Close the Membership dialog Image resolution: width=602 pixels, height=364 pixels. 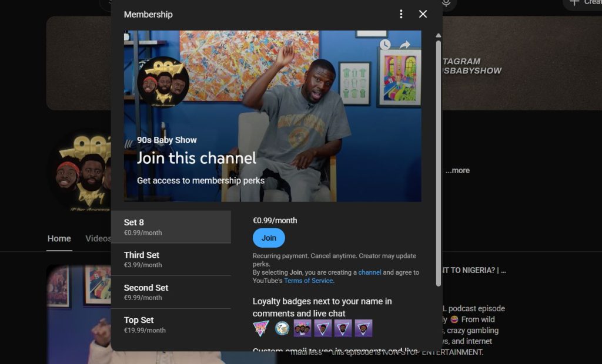click(x=423, y=14)
